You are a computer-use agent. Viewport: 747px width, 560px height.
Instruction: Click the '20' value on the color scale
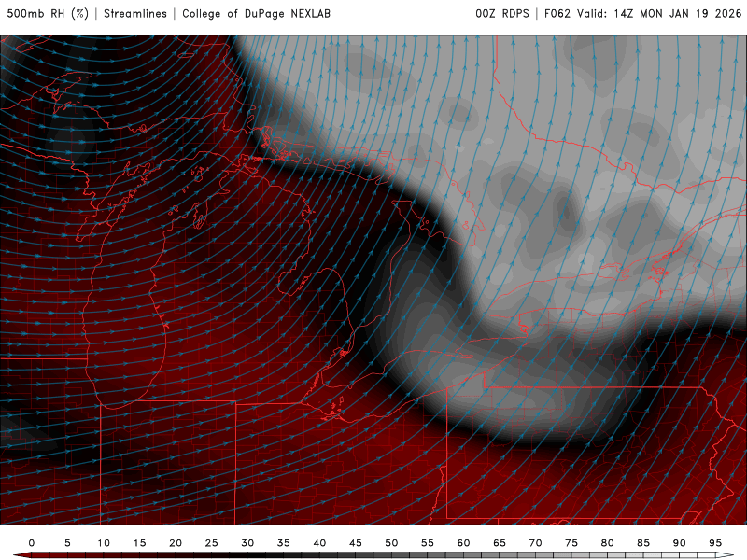coord(176,543)
